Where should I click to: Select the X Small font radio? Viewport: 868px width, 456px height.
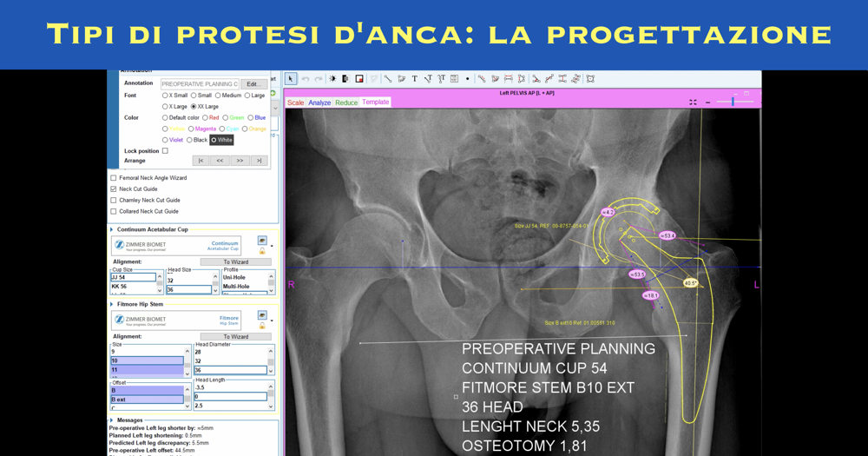(165, 96)
